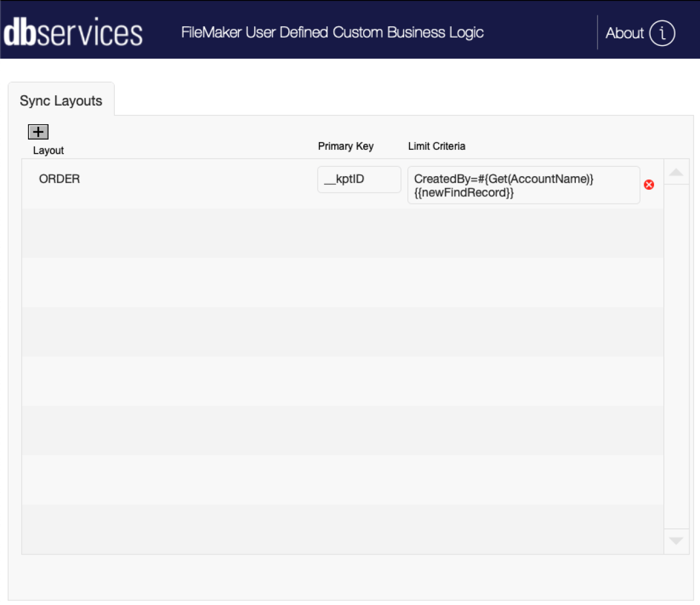Click the Limit Criteria column header
Screen dimensions: 700x605
(436, 146)
